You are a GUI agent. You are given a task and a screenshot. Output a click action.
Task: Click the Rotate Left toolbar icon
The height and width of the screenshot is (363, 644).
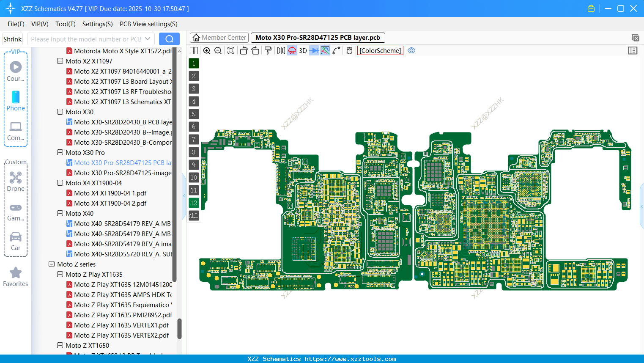244,50
